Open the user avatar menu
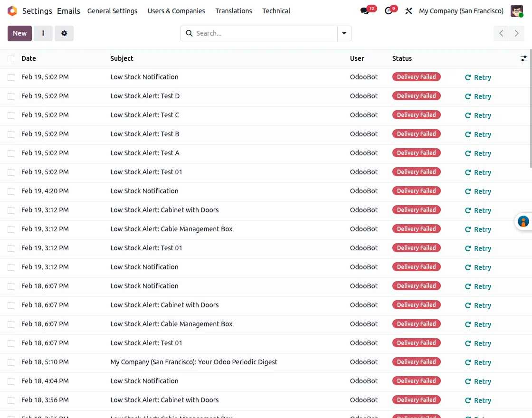 tap(517, 11)
